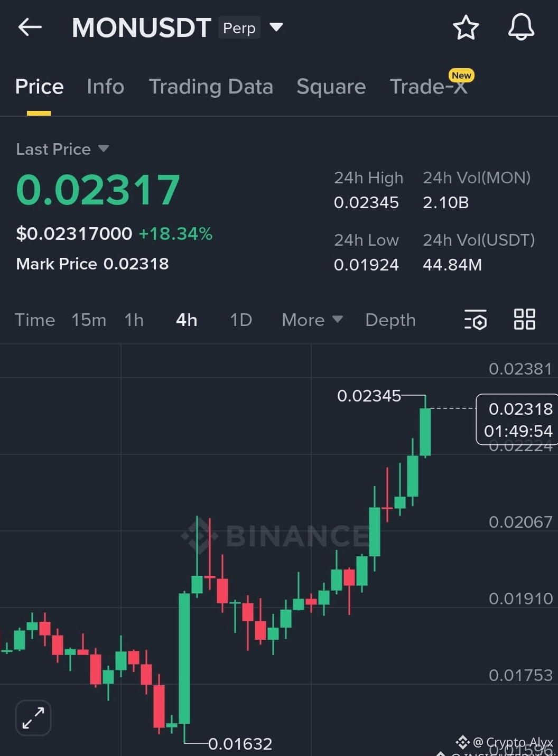Viewport: 558px width, 756px height.
Task: Open price alerts via bell icon
Action: tap(521, 27)
